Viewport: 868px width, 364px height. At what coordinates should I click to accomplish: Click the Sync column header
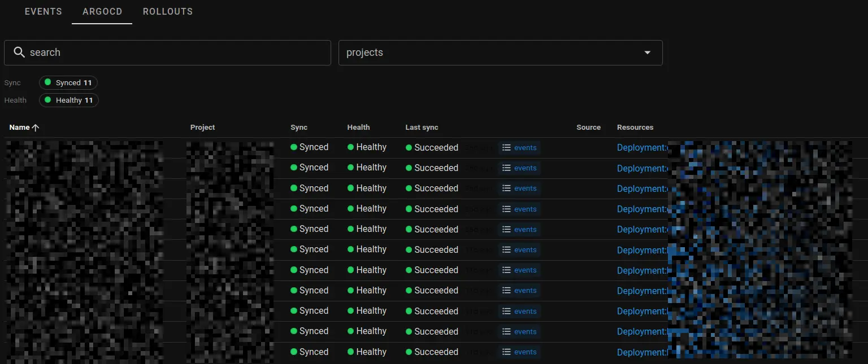click(299, 128)
